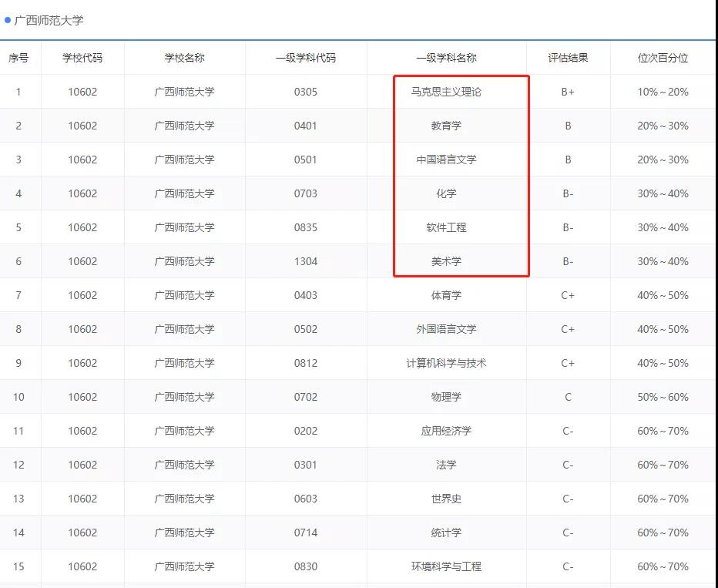Screen dimensions: 718x588
Task: Select the 马克思主义理论 subject cell
Action: (446, 92)
